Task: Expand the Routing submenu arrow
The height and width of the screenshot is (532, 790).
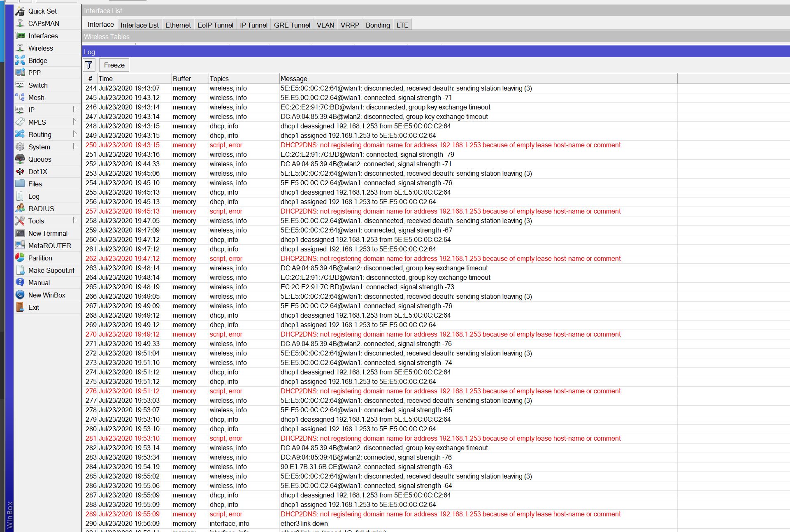Action: click(74, 134)
